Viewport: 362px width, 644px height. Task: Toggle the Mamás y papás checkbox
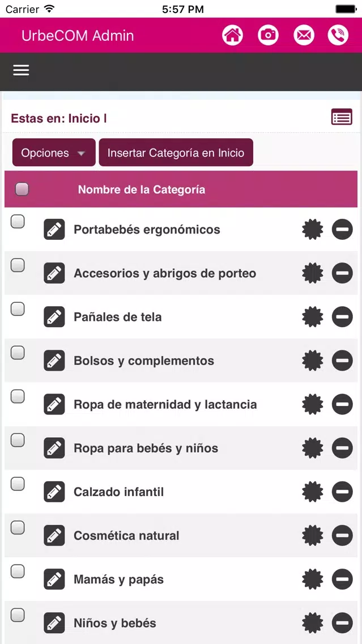(17, 571)
